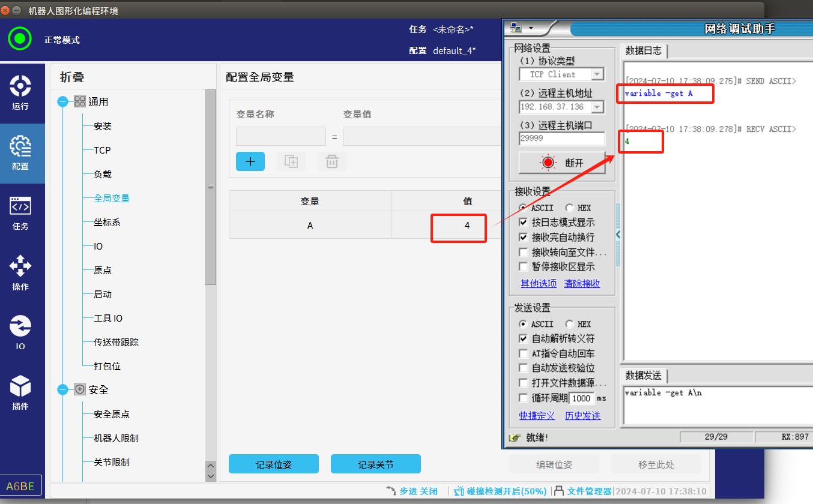Click the blue plus add-variable icon

pos(250,161)
